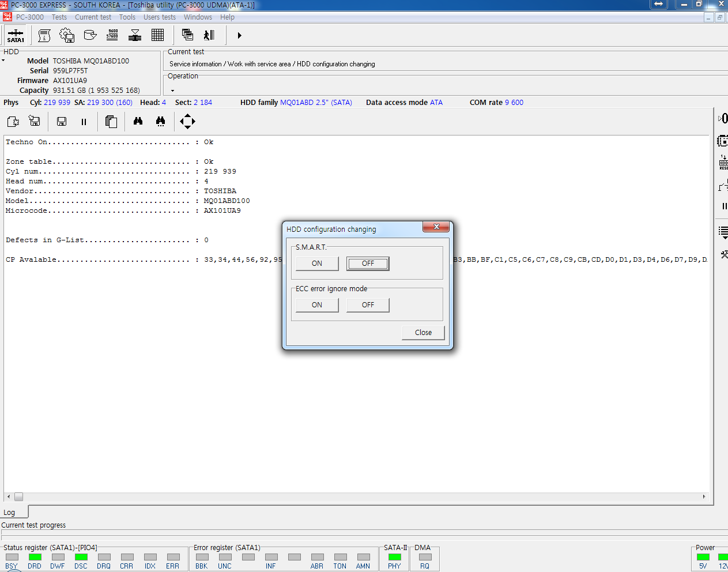The width and height of the screenshot is (728, 572).
Task: Click the binoculars find icon
Action: click(x=138, y=121)
